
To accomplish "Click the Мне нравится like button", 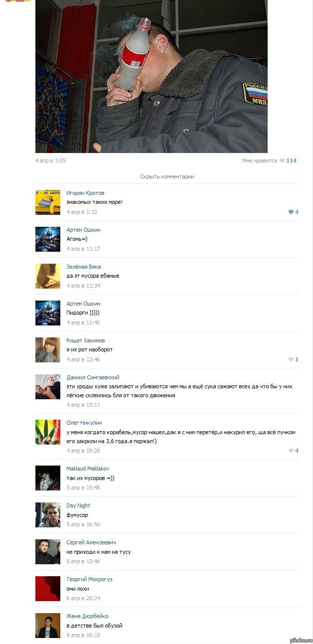I will (x=269, y=161).
